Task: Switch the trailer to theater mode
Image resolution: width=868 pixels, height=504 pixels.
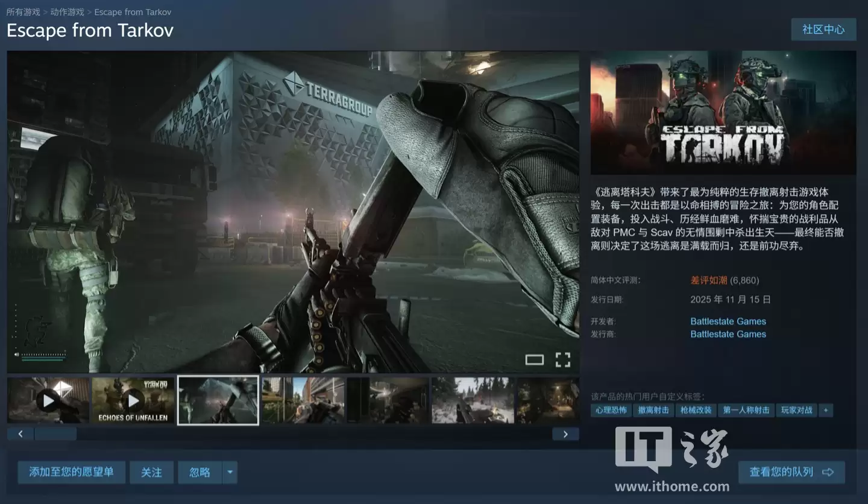Action: coord(535,359)
